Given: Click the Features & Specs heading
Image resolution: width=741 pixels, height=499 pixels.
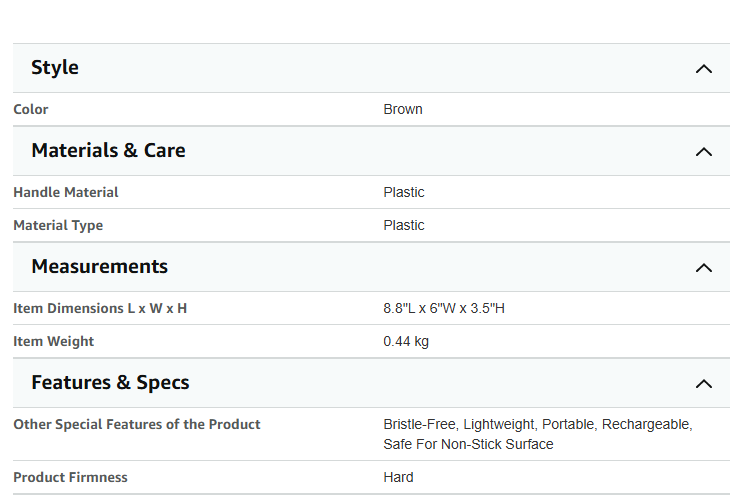Looking at the screenshot, I should (x=110, y=382).
